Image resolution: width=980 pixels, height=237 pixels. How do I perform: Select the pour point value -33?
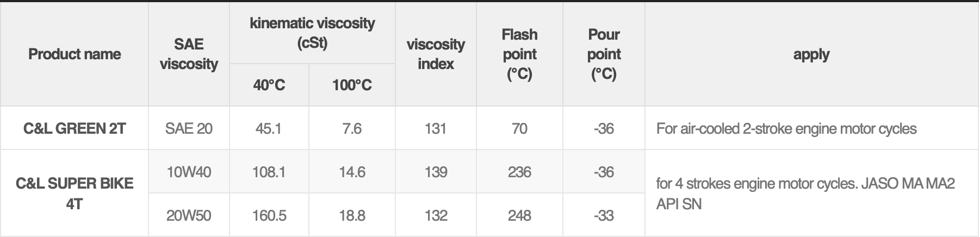click(604, 216)
